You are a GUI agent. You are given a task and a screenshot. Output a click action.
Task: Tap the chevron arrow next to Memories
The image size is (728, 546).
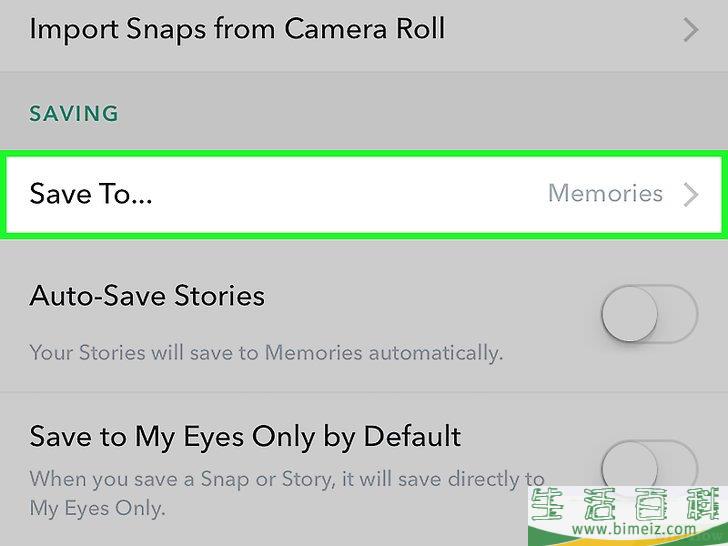691,195
